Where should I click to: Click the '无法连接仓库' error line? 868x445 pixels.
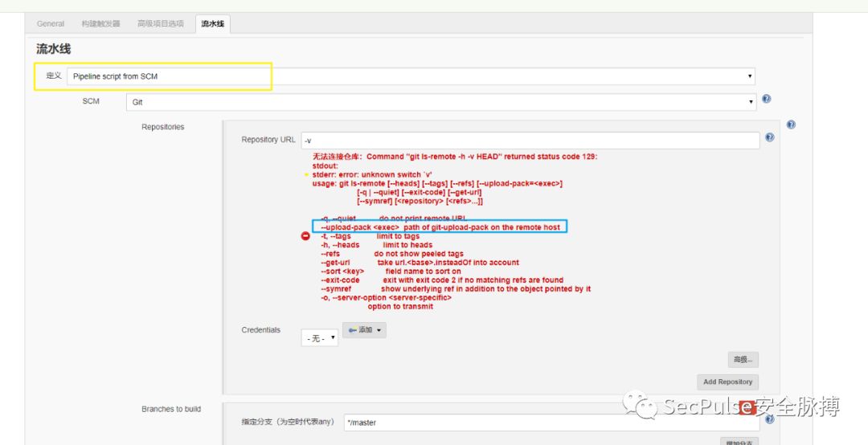(454, 157)
